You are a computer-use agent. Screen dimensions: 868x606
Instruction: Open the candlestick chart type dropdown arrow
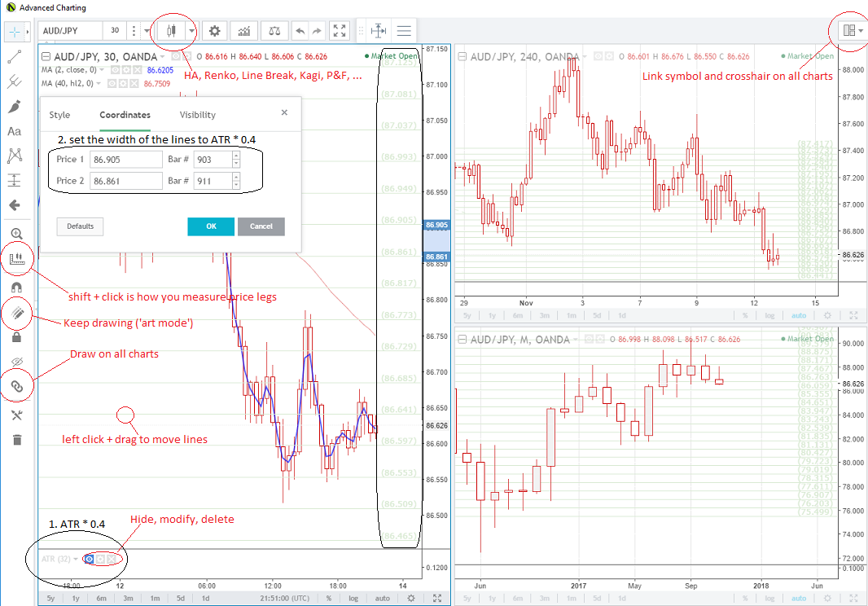[x=191, y=31]
